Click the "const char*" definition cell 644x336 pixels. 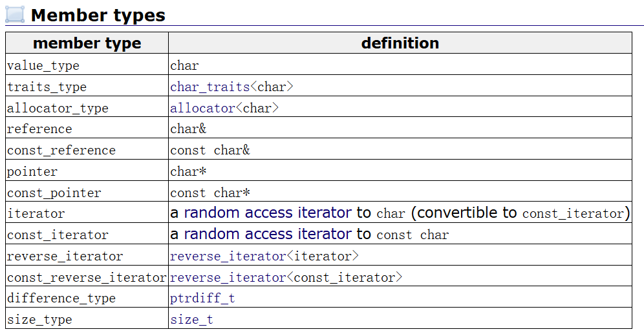click(210, 193)
